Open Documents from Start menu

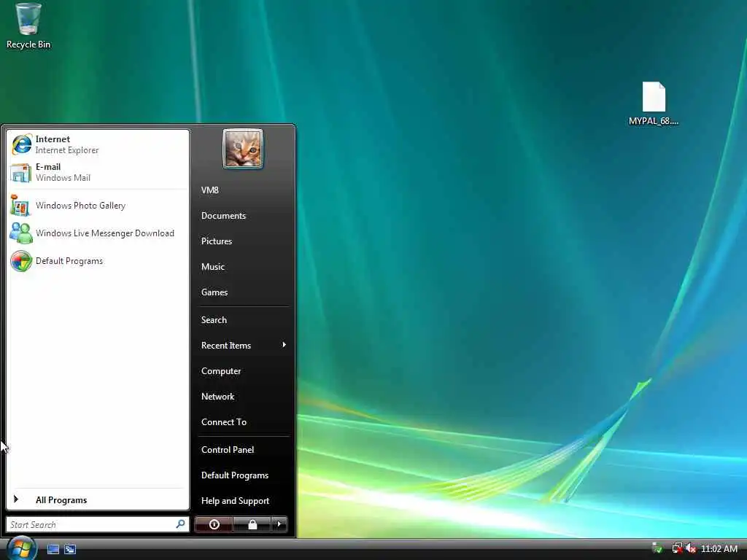(243, 216)
